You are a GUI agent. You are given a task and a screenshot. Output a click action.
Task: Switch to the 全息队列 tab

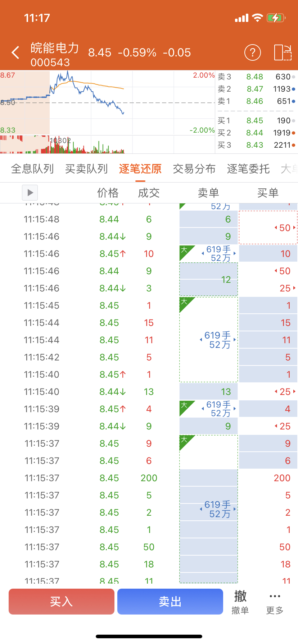tap(32, 169)
